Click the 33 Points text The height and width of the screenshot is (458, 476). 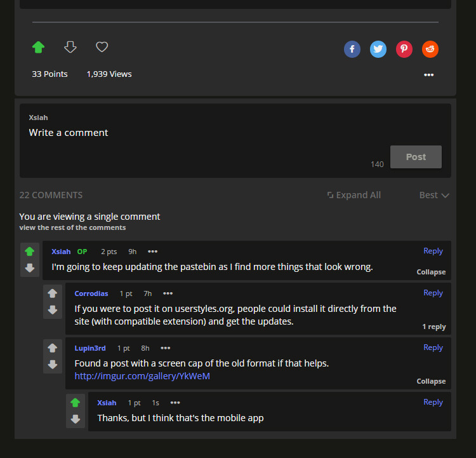50,74
